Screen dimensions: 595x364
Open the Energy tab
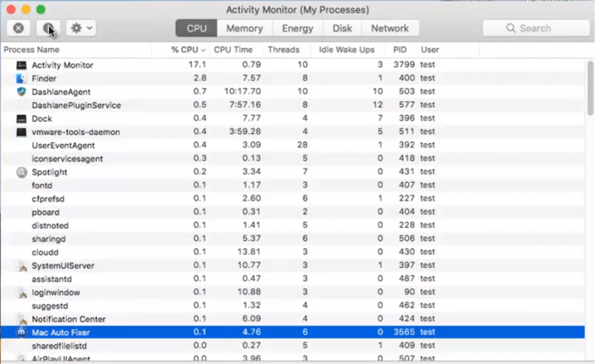click(x=297, y=28)
